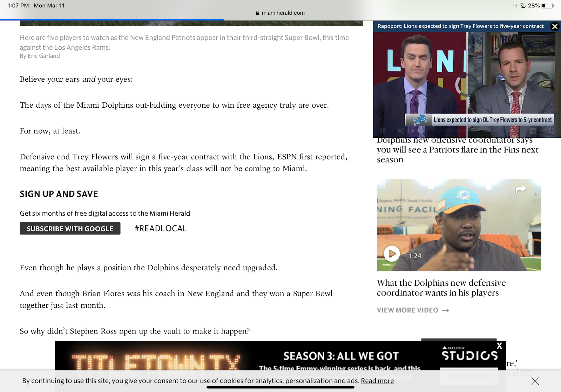Pause the floating Lions video
Viewport: 561px width, 392px height.
tap(383, 131)
